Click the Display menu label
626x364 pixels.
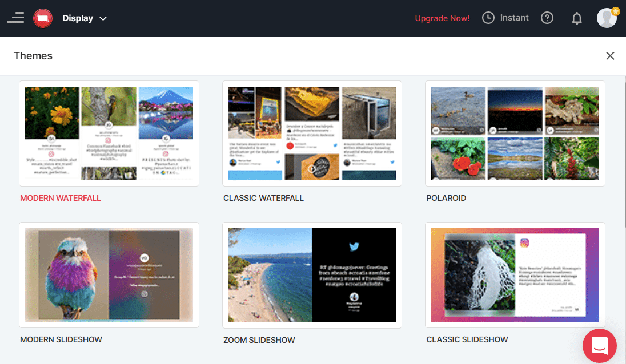[78, 18]
